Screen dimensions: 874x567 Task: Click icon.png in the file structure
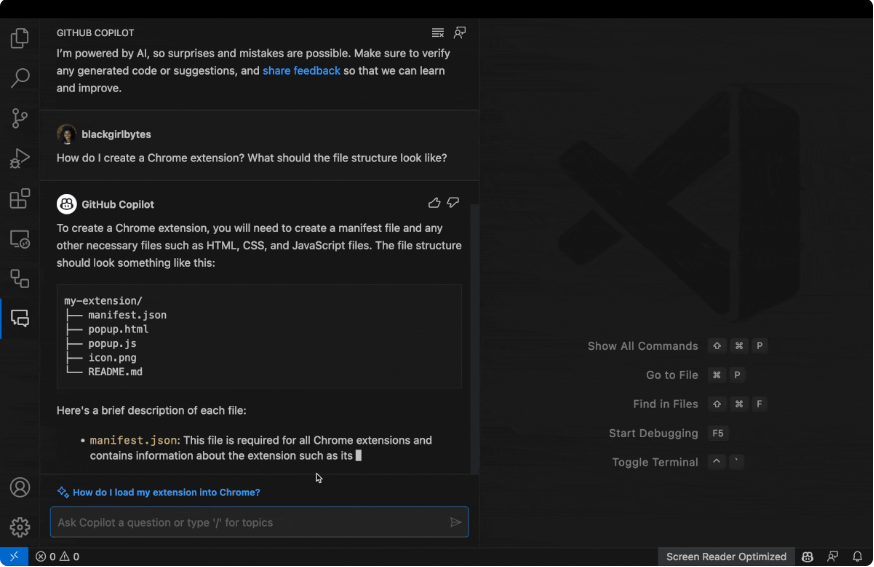pyautogui.click(x=112, y=358)
